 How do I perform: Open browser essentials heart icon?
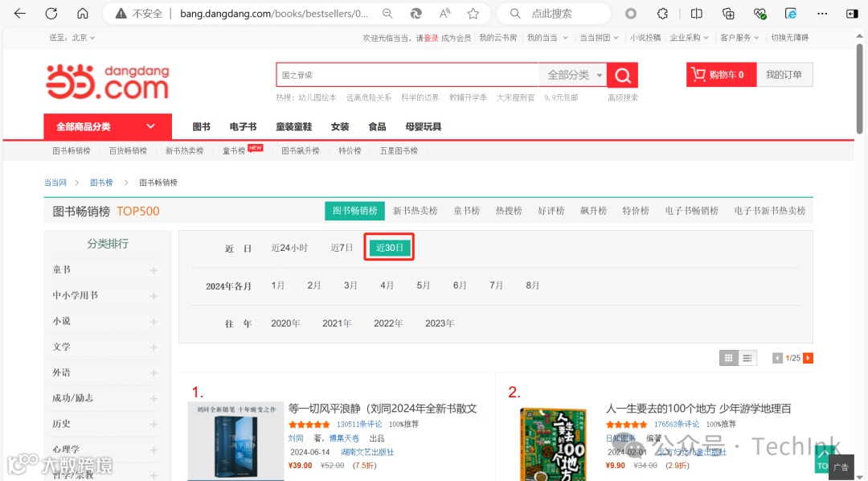tap(759, 14)
